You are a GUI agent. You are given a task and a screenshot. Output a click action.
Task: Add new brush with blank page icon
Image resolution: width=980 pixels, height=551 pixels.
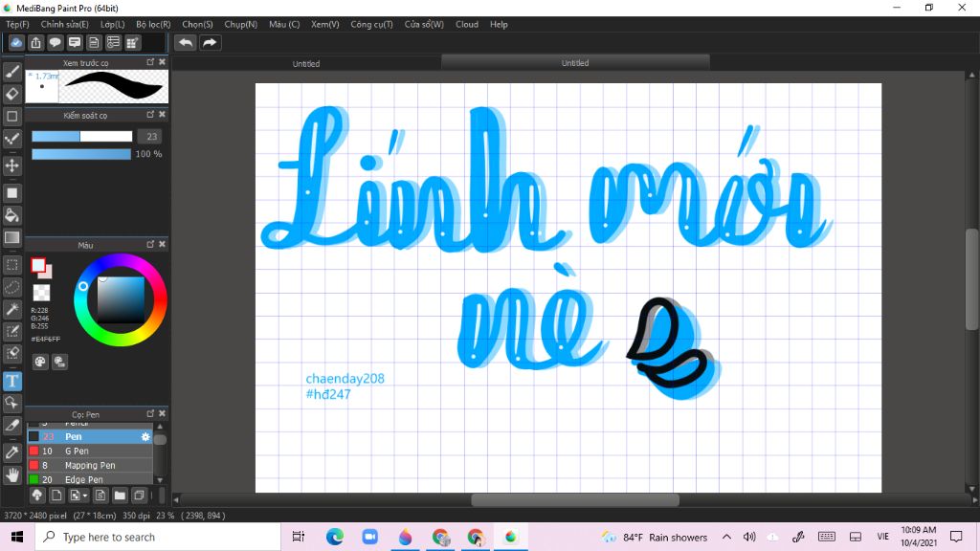coord(56,496)
